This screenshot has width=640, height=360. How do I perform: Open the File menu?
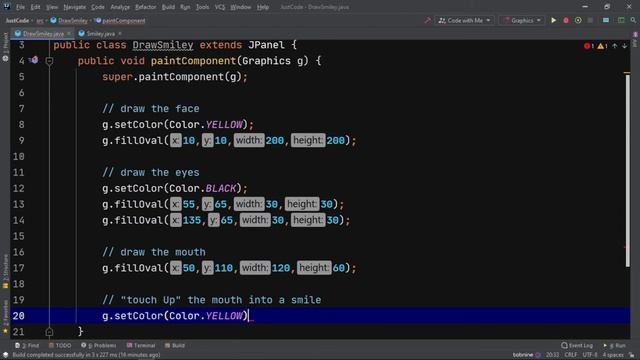pos(20,7)
